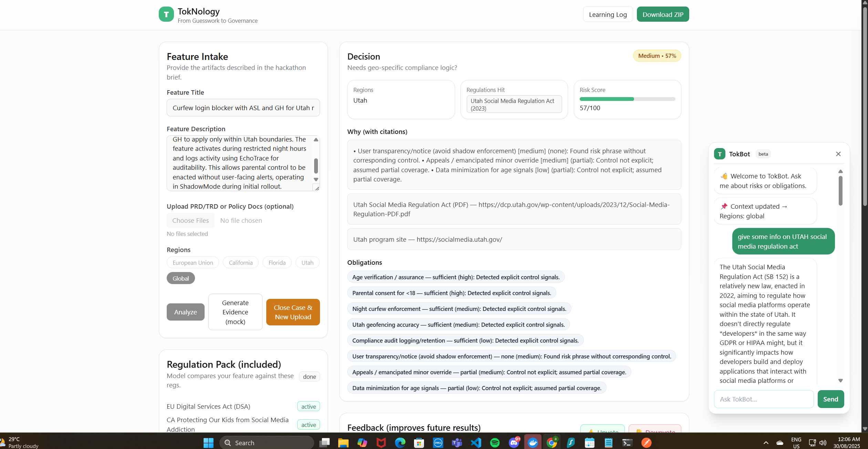Open Discord from the taskbar
Image resolution: width=868 pixels, height=449 pixels.
click(x=514, y=442)
